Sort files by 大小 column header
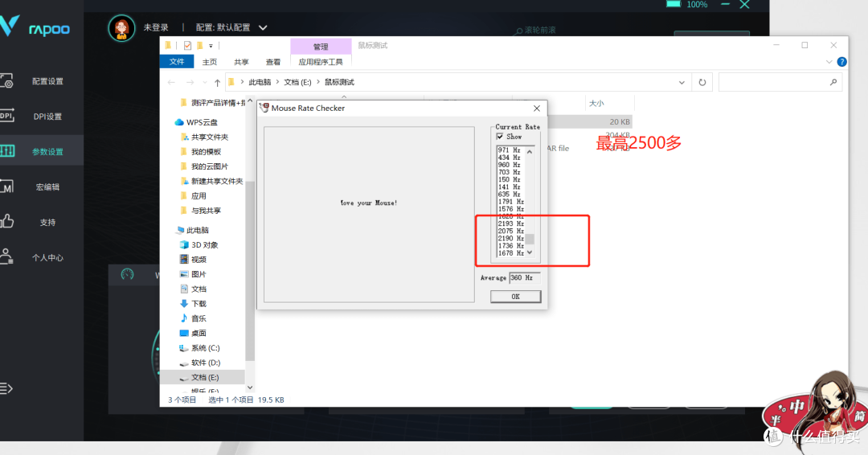Viewport: 868px width, 455px height. click(x=596, y=104)
